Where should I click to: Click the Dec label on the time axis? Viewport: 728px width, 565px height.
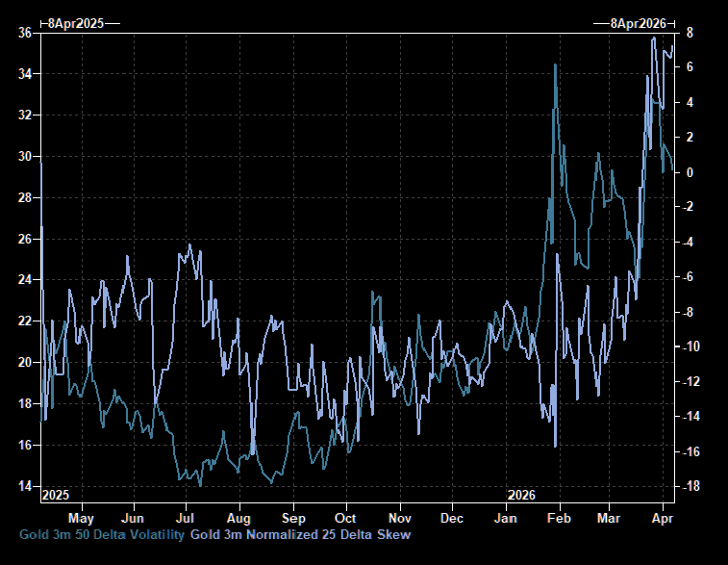click(451, 517)
